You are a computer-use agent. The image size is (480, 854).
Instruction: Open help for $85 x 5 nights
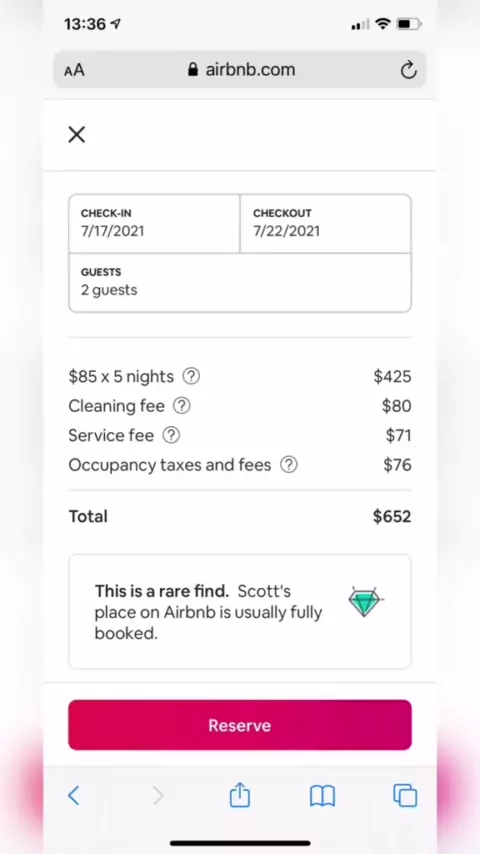[x=191, y=376]
